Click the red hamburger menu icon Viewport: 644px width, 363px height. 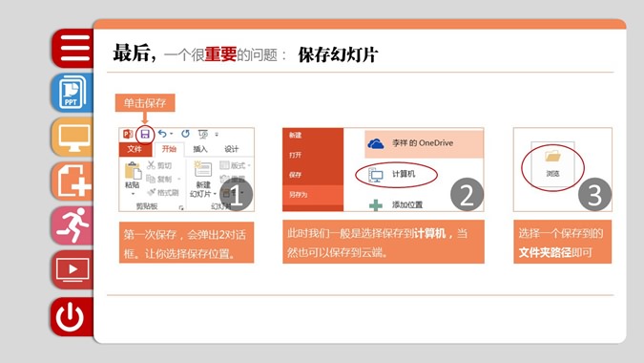73,48
